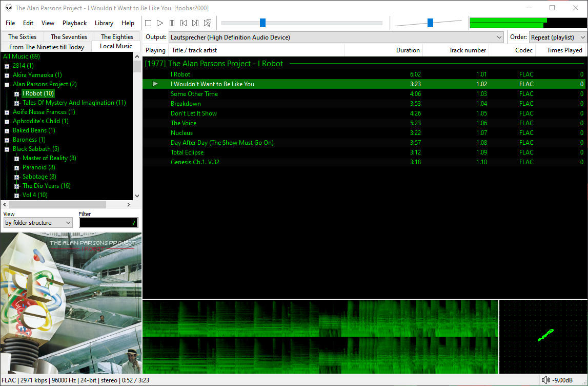Expand the 2814 tree node

tap(7, 66)
